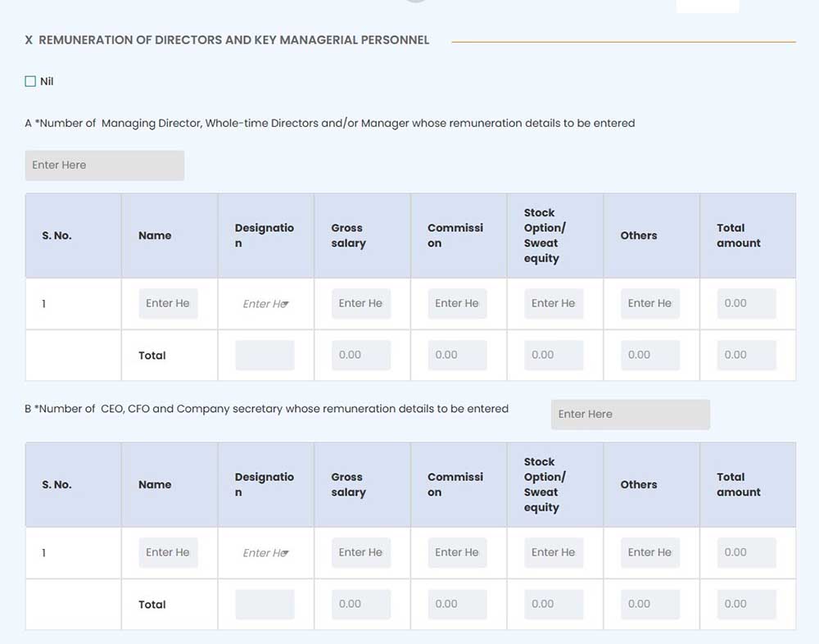The height and width of the screenshot is (644, 819).
Task: Click the Commission field in table B row 1
Action: tap(457, 552)
